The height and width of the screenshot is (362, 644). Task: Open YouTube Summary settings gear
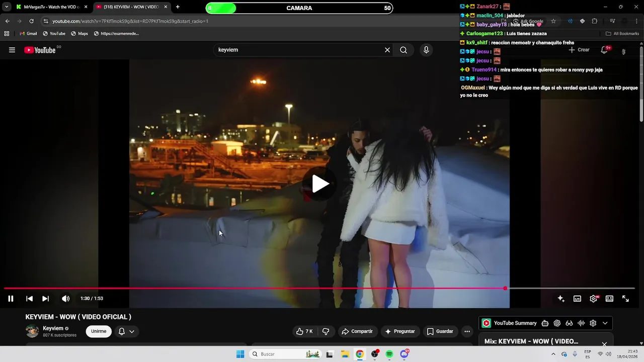[593, 323]
